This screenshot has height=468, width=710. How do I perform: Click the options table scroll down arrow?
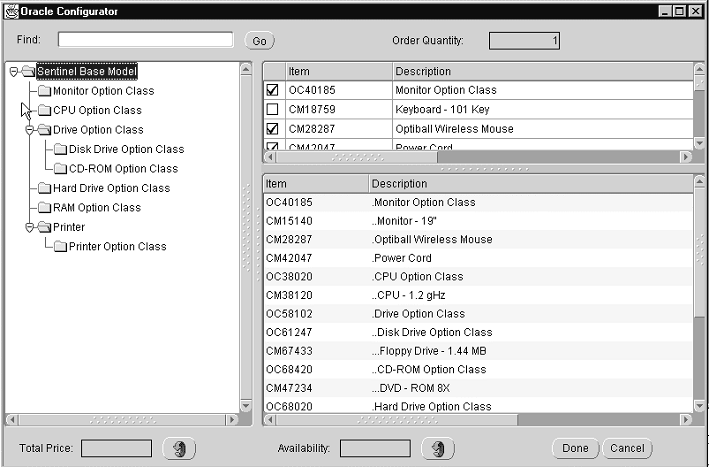pyautogui.click(x=699, y=143)
